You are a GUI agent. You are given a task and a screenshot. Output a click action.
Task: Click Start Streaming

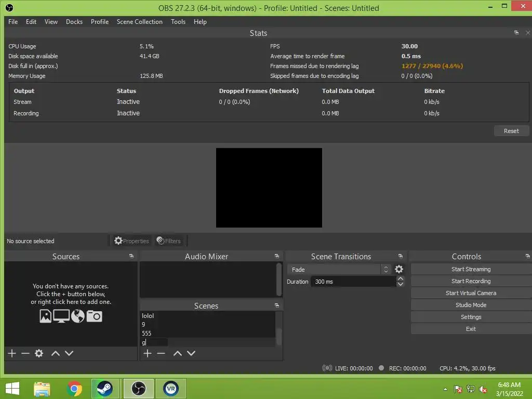471,269
